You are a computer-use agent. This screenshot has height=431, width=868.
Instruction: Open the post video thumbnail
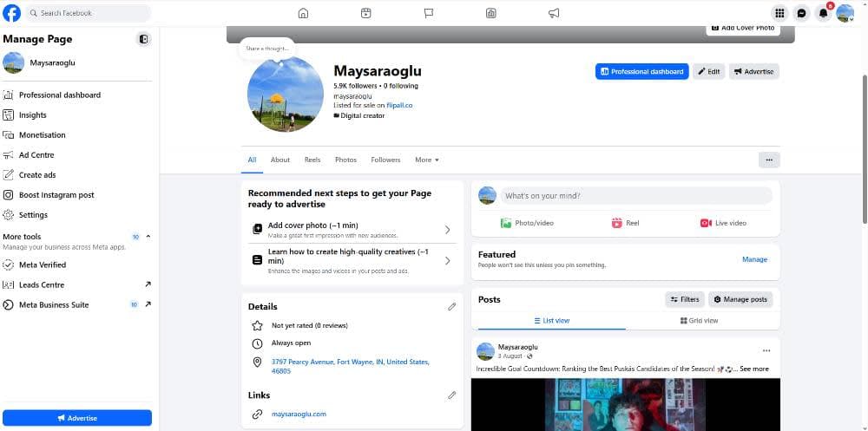point(626,404)
